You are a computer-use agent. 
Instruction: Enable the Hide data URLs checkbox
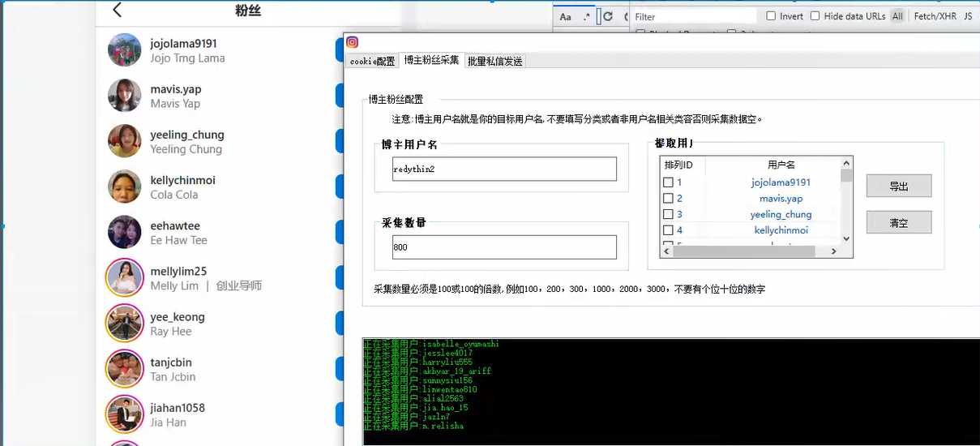click(x=815, y=16)
